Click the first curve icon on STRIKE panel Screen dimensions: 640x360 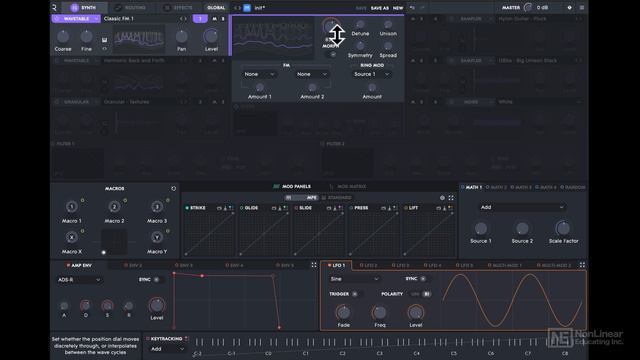tap(219, 208)
